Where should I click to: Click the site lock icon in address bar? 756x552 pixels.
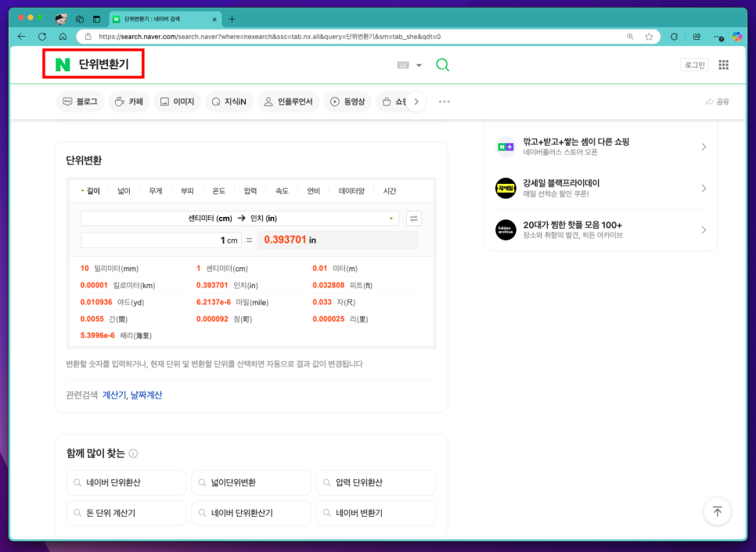(88, 37)
